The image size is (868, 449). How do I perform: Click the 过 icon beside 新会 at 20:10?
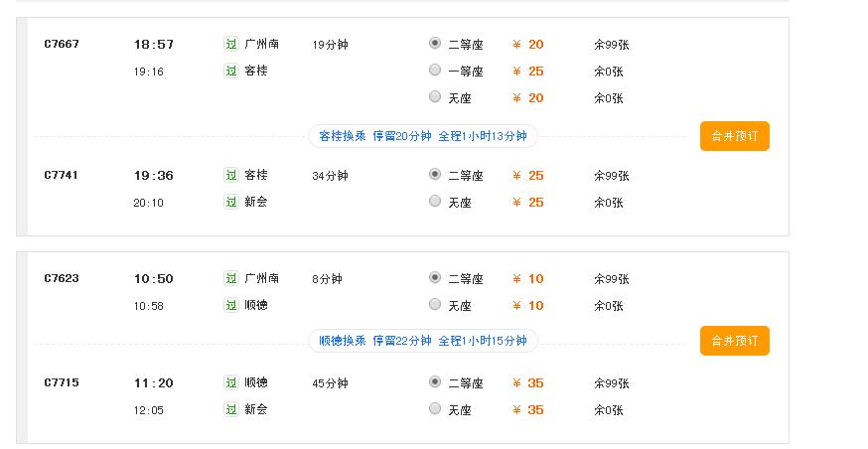[231, 202]
